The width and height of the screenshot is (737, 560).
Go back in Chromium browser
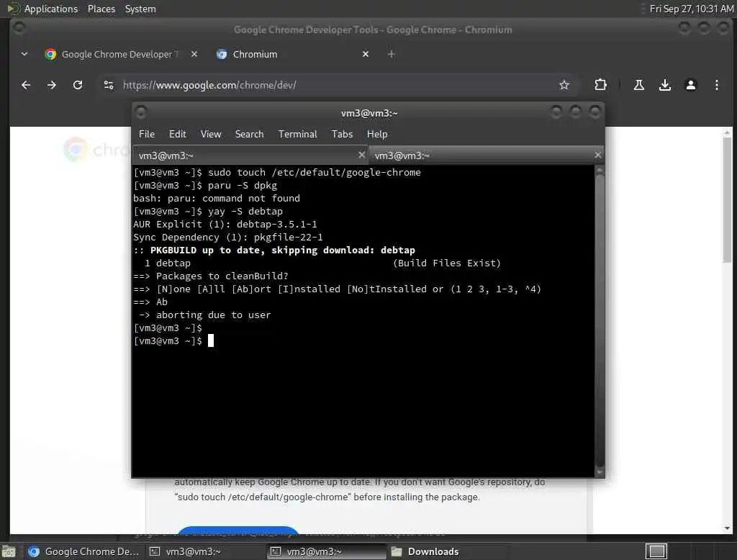(26, 85)
